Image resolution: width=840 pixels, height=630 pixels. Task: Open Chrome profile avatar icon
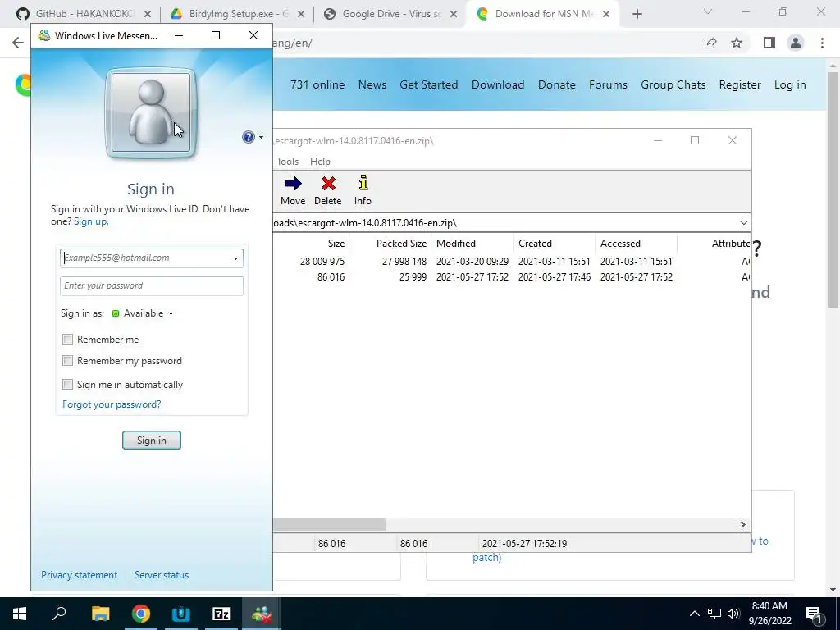(796, 43)
